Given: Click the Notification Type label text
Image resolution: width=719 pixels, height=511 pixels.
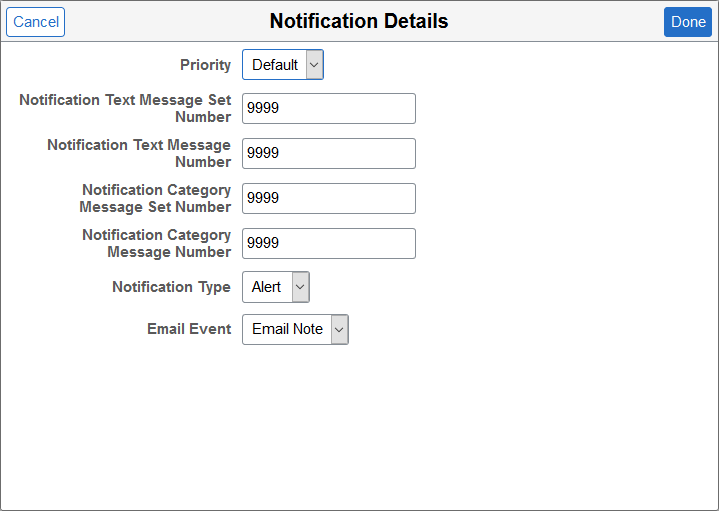Looking at the screenshot, I should [x=171, y=287].
